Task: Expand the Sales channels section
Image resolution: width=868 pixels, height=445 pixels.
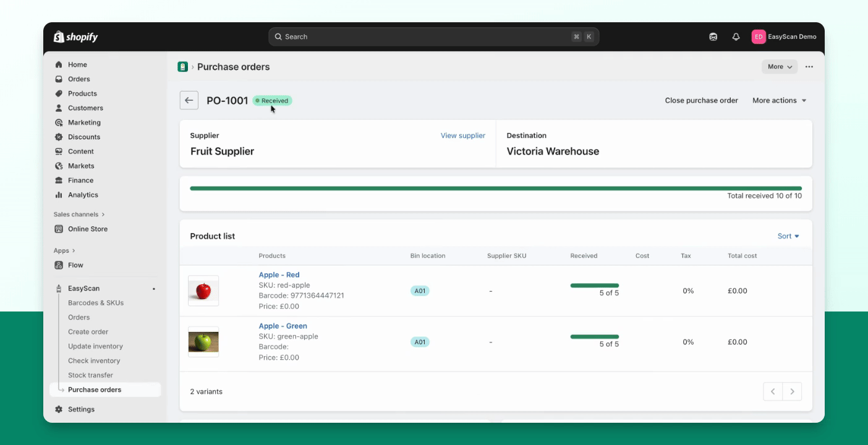Action: click(79, 214)
